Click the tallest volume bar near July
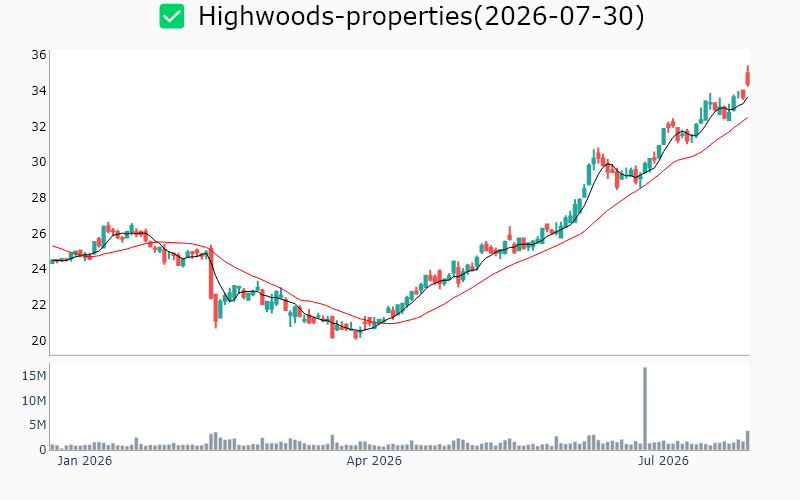Image resolution: width=800 pixels, height=500 pixels. pyautogui.click(x=645, y=409)
